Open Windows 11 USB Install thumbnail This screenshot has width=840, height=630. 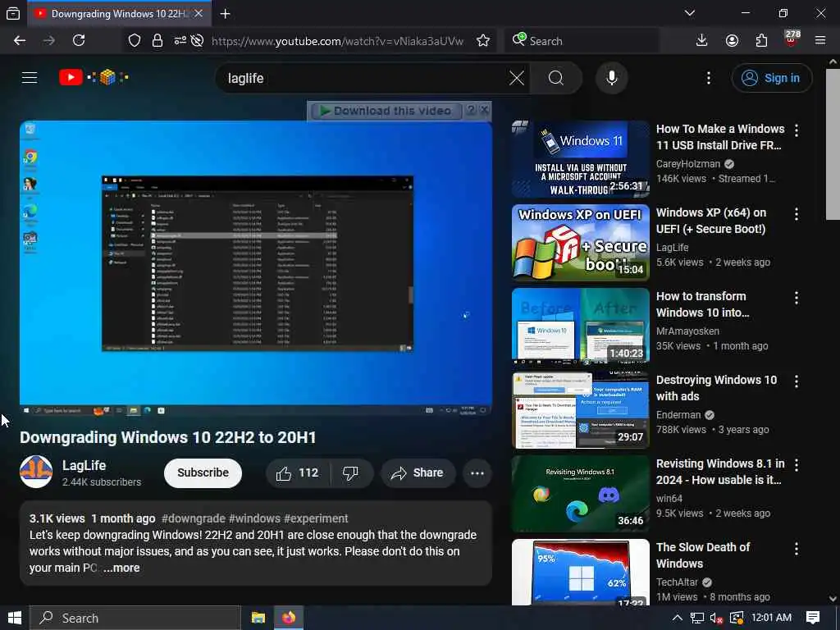pyautogui.click(x=581, y=159)
